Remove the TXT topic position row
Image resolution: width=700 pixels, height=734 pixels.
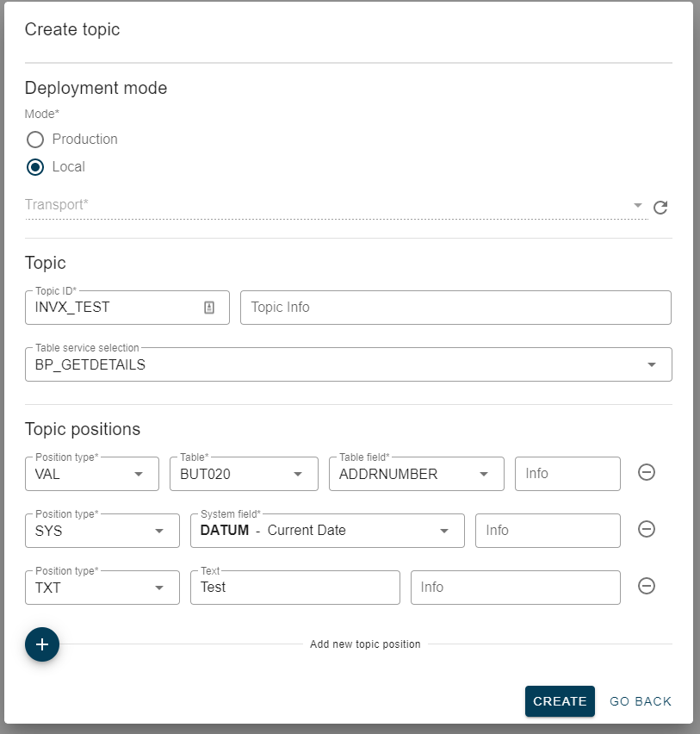pos(647,586)
